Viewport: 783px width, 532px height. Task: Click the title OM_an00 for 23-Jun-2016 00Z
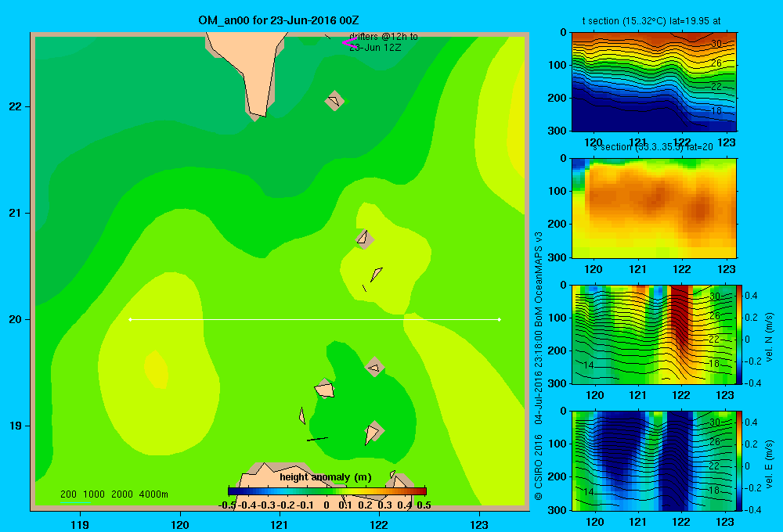click(278, 20)
